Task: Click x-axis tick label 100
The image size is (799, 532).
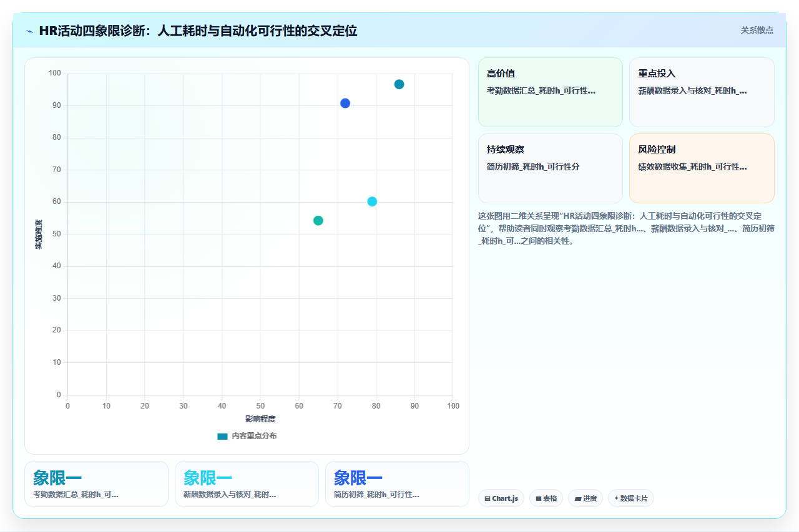Action: (453, 406)
